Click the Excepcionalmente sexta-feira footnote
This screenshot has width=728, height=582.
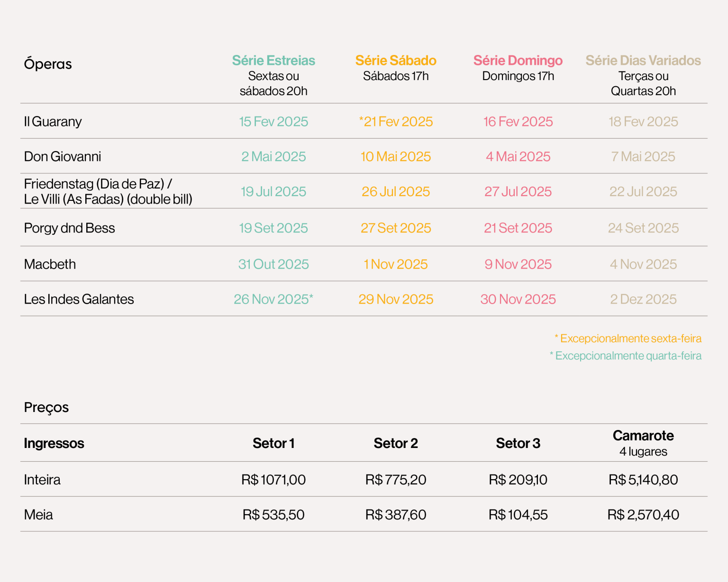tap(628, 339)
